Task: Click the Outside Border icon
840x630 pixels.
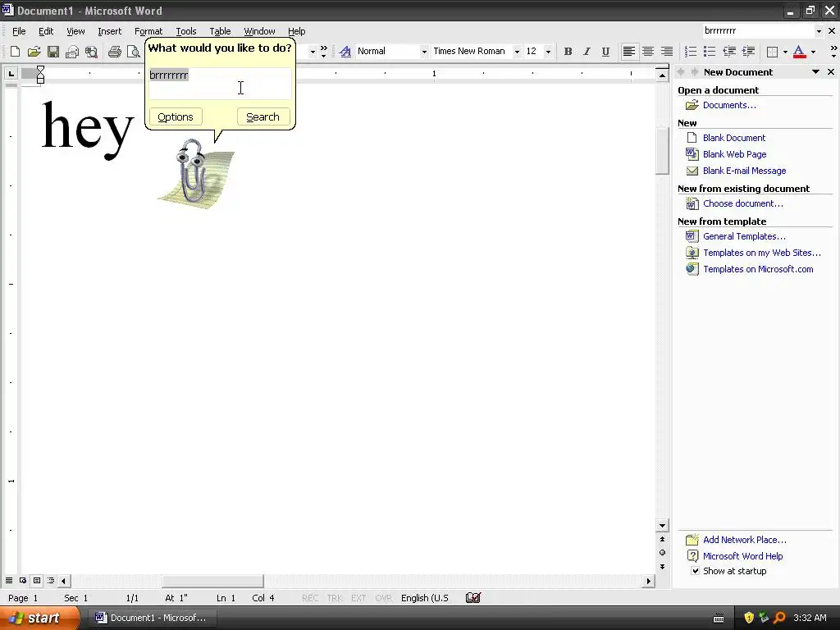Action: click(x=772, y=52)
